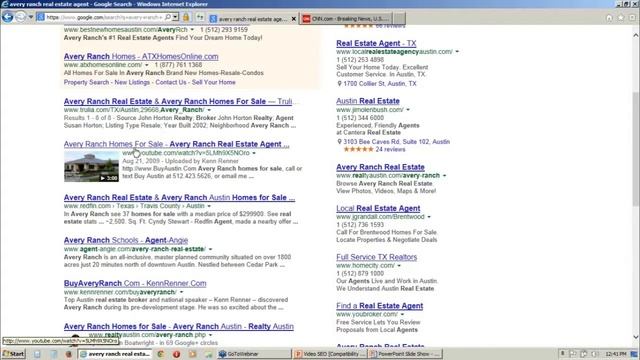Click the Sell Your Home sitelink
Screen dimensions: 640x360
pyautogui.click(x=213, y=82)
